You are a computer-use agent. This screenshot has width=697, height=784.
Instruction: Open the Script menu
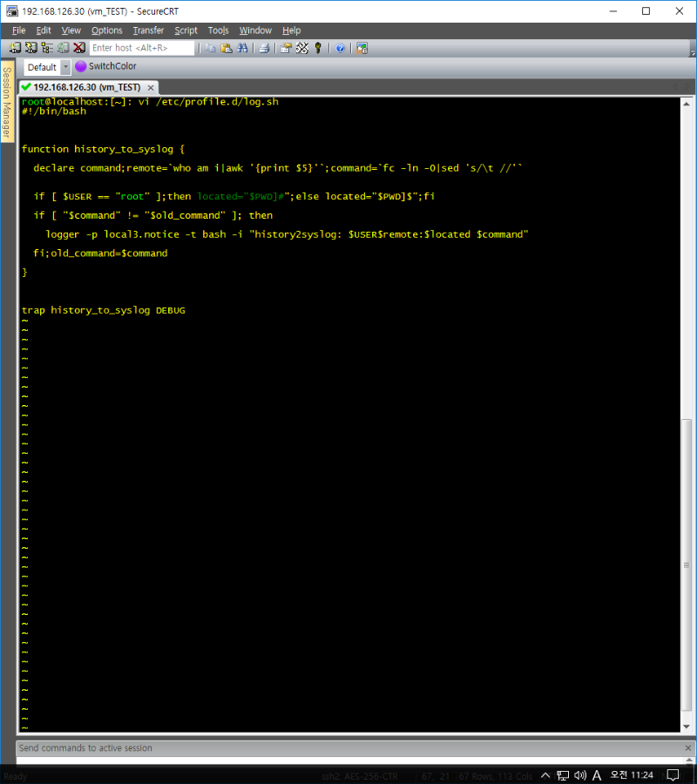coord(186,30)
